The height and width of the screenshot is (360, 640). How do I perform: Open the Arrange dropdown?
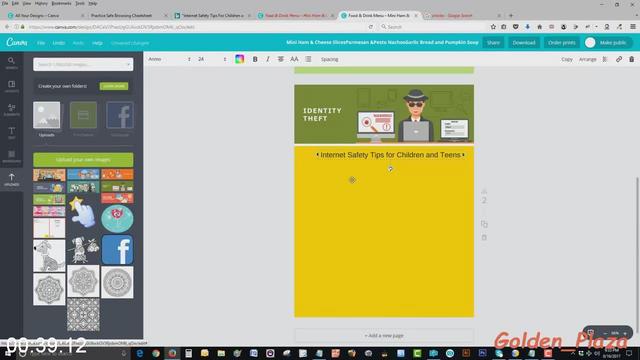[587, 60]
